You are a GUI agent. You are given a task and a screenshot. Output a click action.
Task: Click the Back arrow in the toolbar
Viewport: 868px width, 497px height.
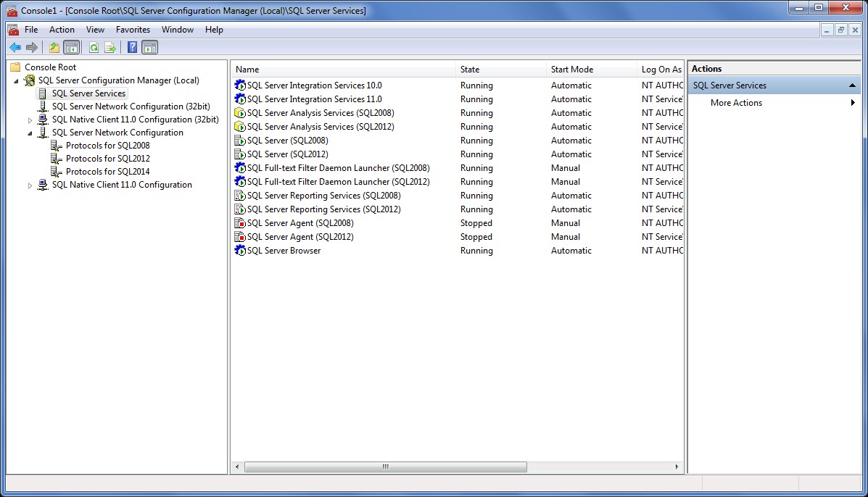15,48
